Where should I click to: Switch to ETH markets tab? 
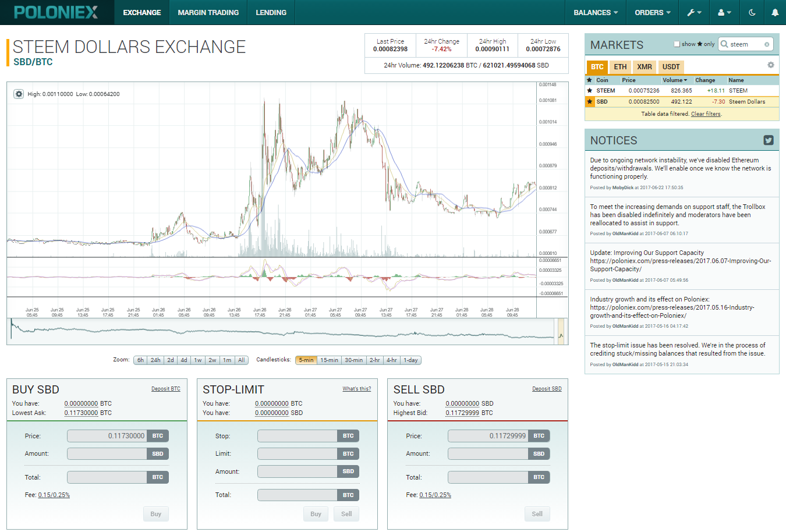click(x=620, y=66)
